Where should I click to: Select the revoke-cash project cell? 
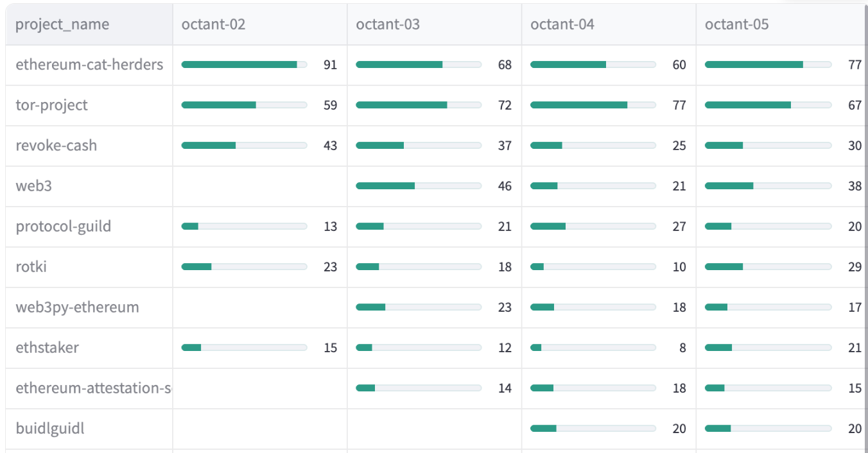(x=56, y=146)
